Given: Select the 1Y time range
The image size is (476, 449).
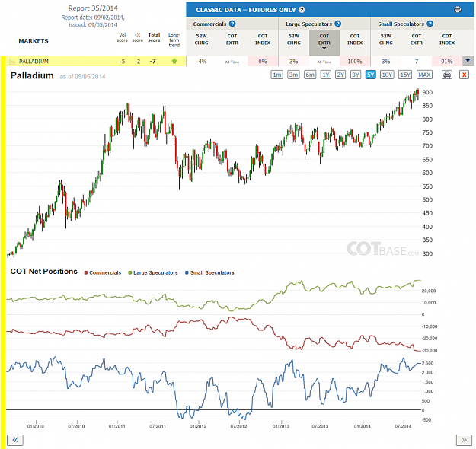Looking at the screenshot, I should click(325, 75).
